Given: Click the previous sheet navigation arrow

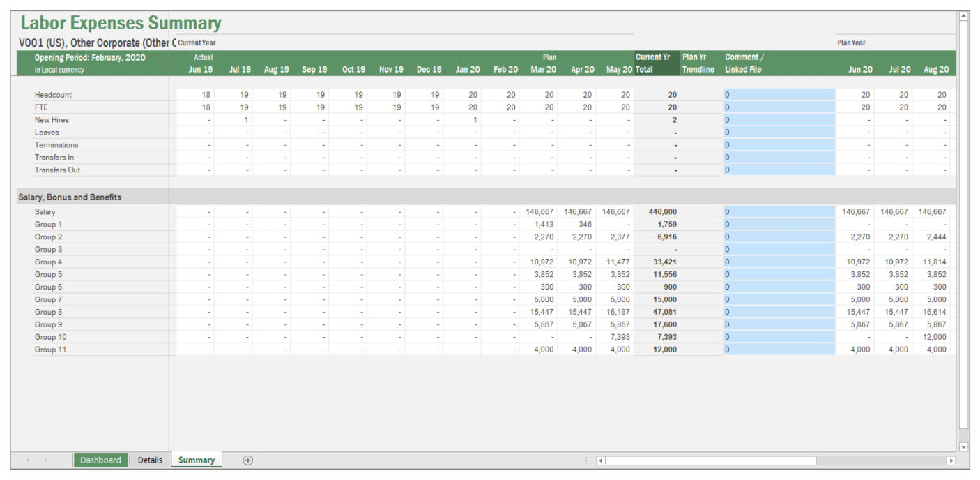Looking at the screenshot, I should (28, 460).
